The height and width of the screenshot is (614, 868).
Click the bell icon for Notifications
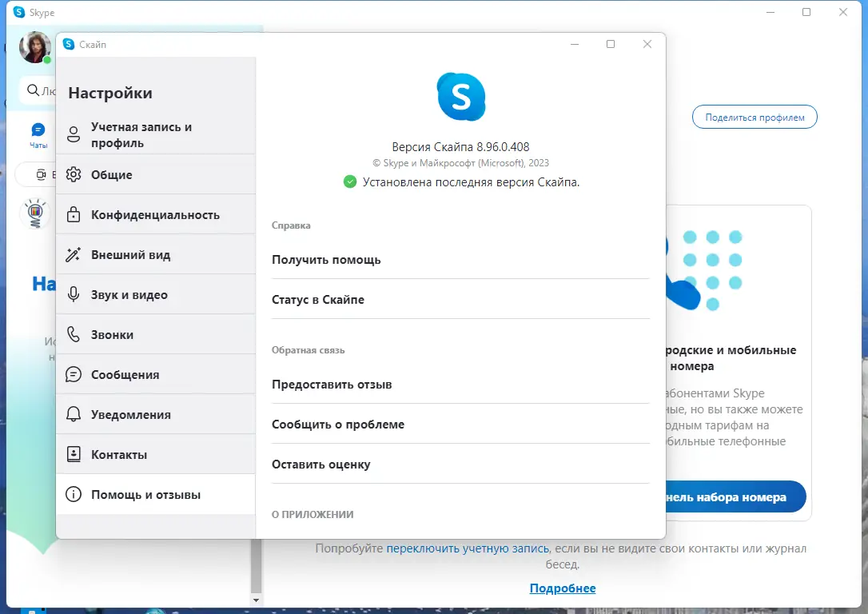(74, 414)
